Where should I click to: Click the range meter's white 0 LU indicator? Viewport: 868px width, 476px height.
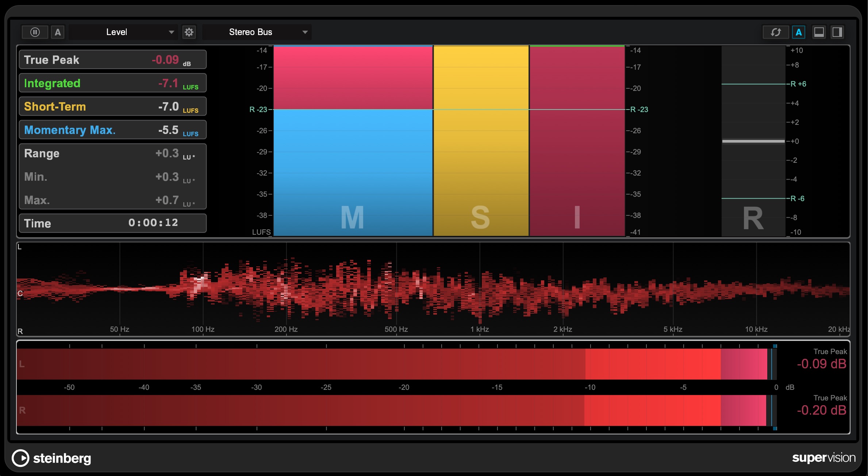coord(753,141)
